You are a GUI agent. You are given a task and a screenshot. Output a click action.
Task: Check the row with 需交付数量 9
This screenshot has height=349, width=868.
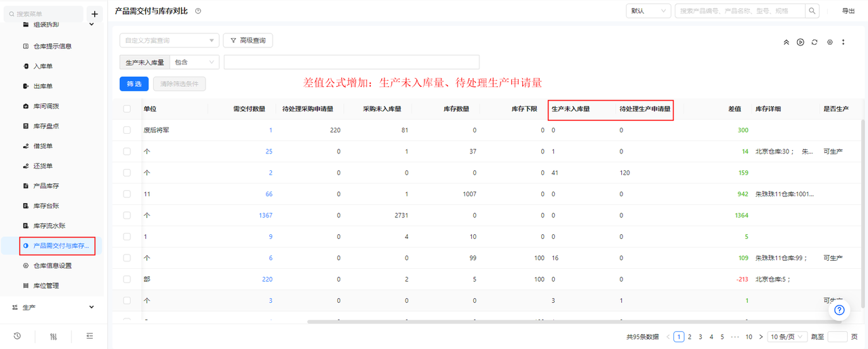point(127,237)
